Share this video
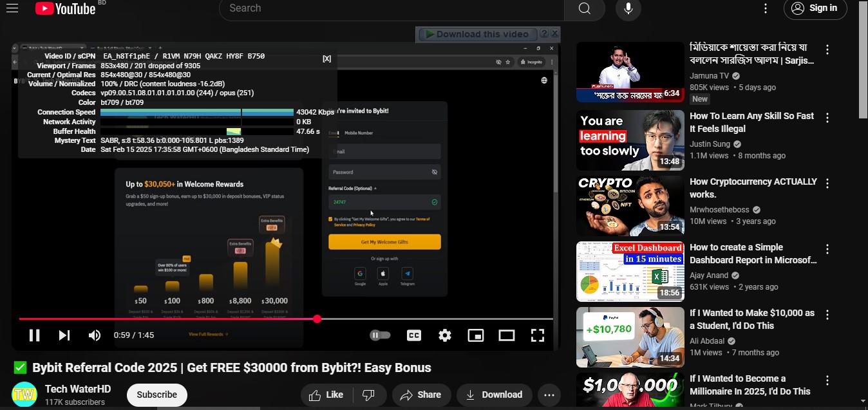Screen dimensions: 868x410 point(420,395)
